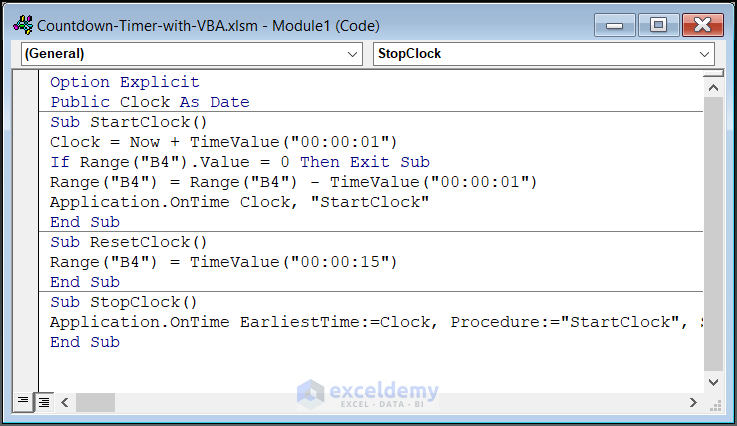
Task: Click the Procedure View icon
Action: click(23, 402)
